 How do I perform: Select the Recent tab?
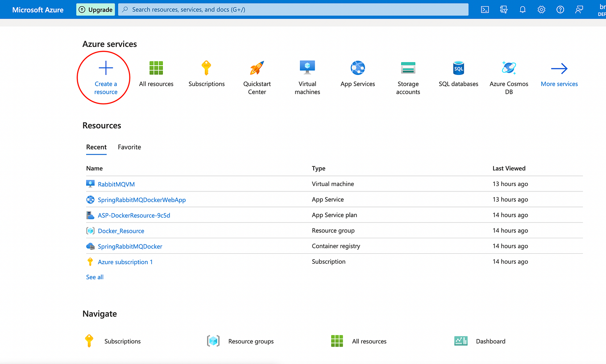click(x=96, y=147)
